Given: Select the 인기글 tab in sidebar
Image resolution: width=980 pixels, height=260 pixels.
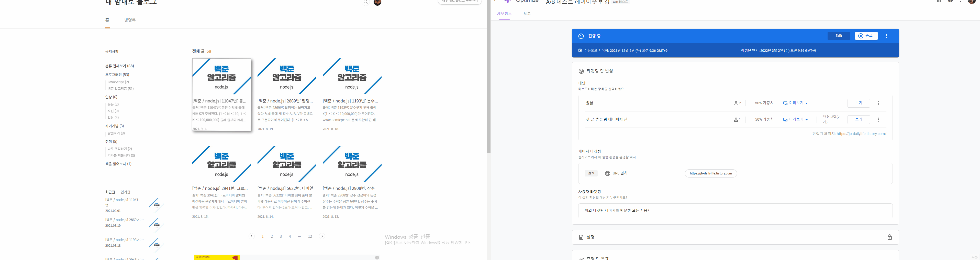Looking at the screenshot, I should (x=125, y=192).
